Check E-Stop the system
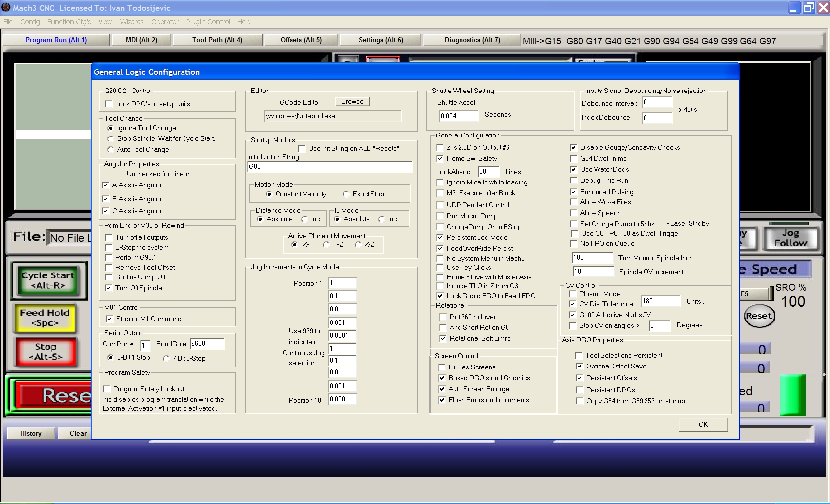 (x=109, y=248)
